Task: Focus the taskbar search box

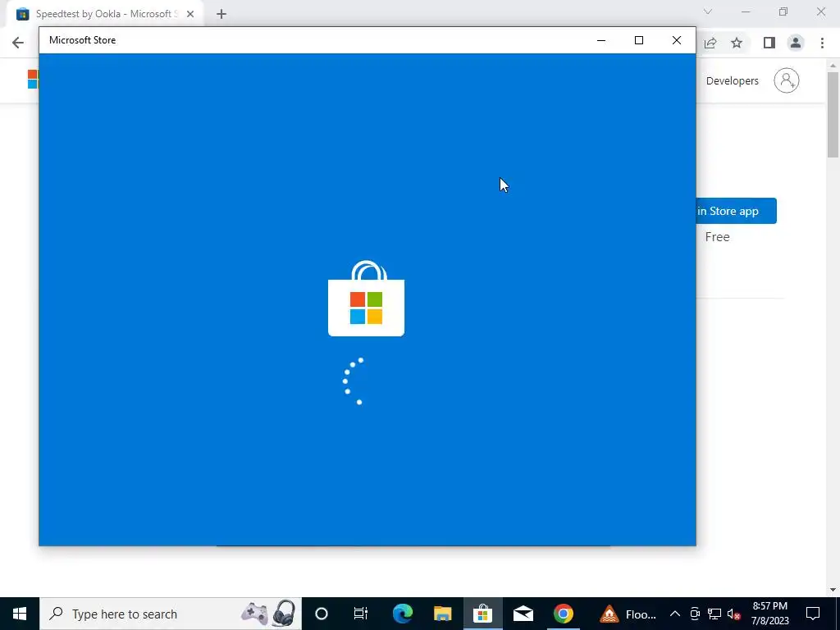Action: tap(171, 614)
